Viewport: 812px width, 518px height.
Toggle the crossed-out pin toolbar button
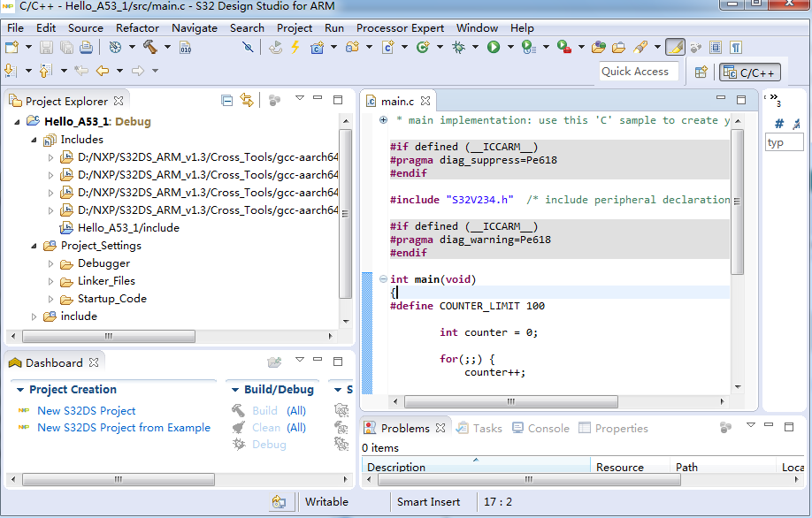(x=248, y=48)
